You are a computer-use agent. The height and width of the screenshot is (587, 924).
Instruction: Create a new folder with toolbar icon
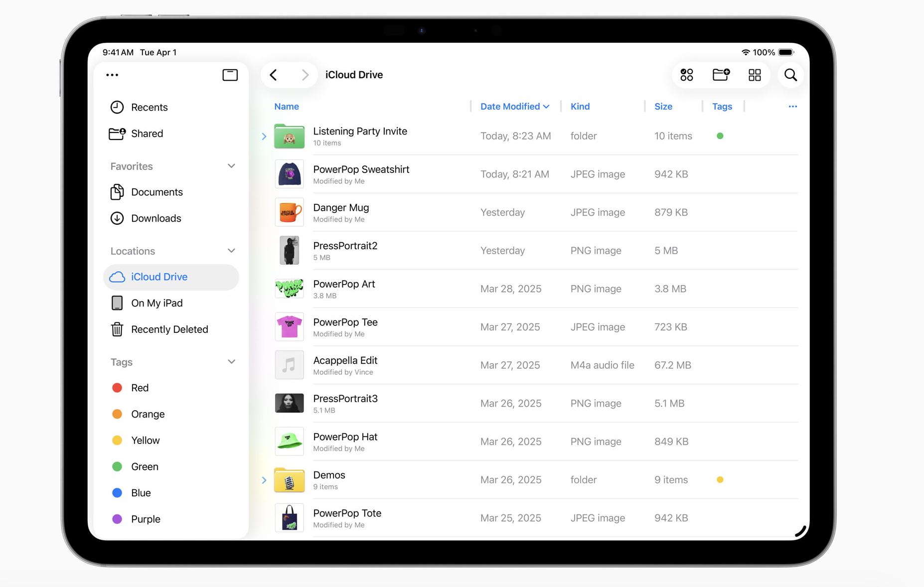[721, 75]
